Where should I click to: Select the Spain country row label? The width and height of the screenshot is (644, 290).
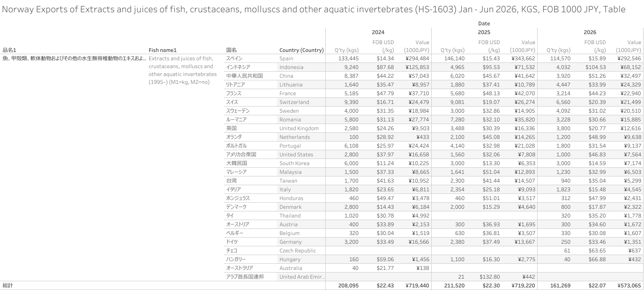(286, 59)
